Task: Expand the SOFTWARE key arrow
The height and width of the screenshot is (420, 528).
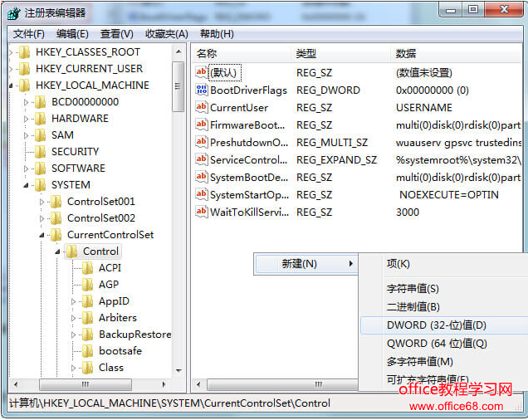Action: (x=27, y=168)
